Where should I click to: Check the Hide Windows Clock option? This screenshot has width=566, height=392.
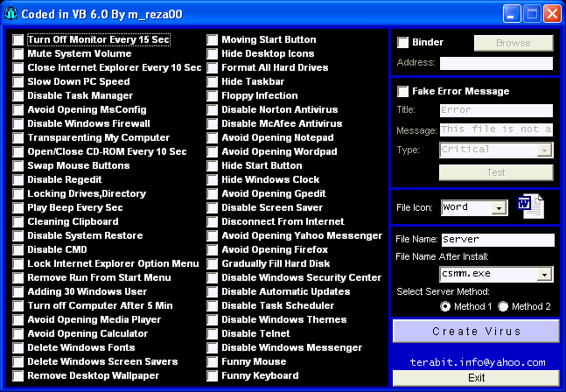213,179
